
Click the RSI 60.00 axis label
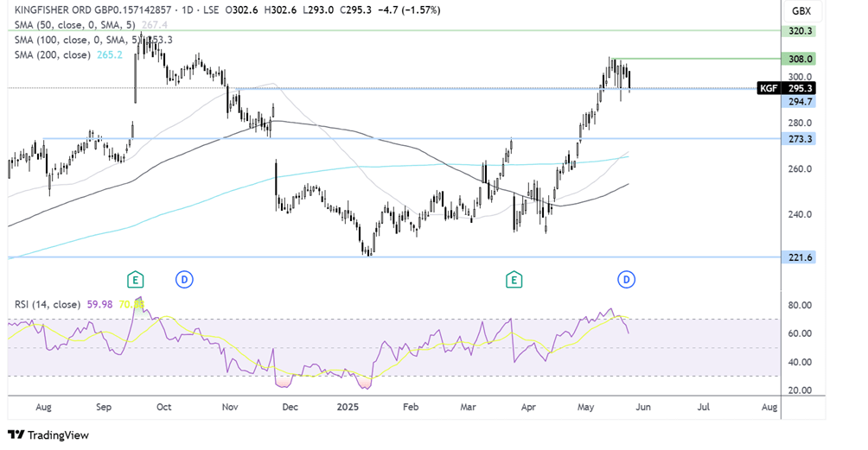(x=800, y=333)
